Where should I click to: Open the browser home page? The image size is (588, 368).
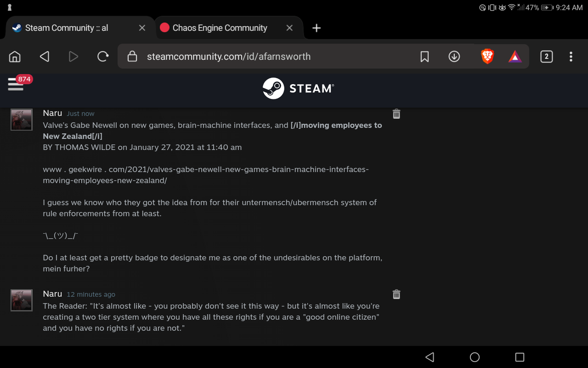[x=15, y=57]
